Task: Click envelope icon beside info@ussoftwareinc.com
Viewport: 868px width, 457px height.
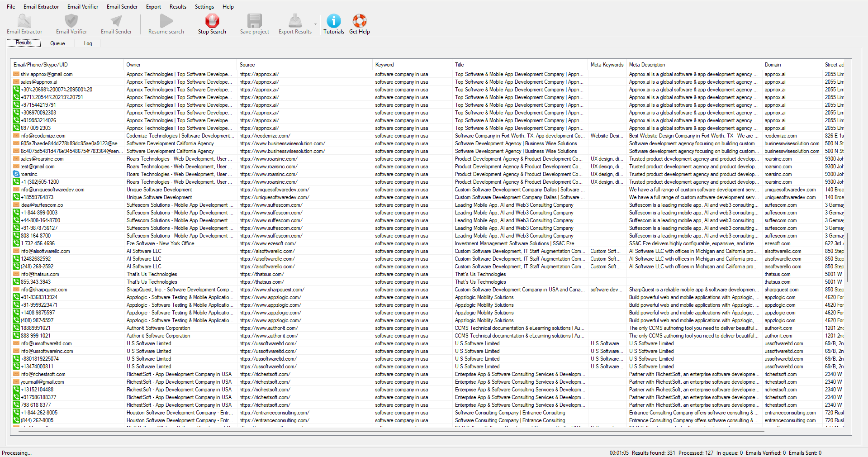Action: pyautogui.click(x=16, y=351)
